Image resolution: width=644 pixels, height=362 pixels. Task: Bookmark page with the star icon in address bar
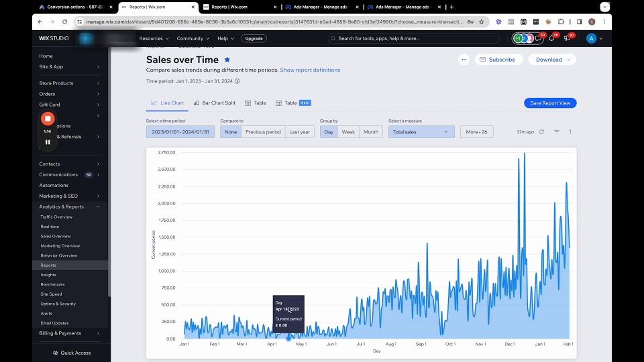(x=482, y=21)
